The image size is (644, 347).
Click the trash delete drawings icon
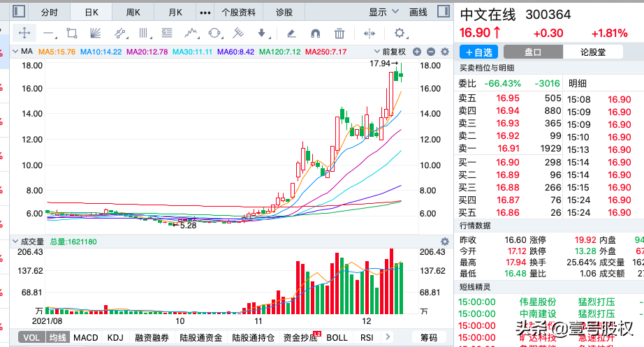(x=339, y=34)
